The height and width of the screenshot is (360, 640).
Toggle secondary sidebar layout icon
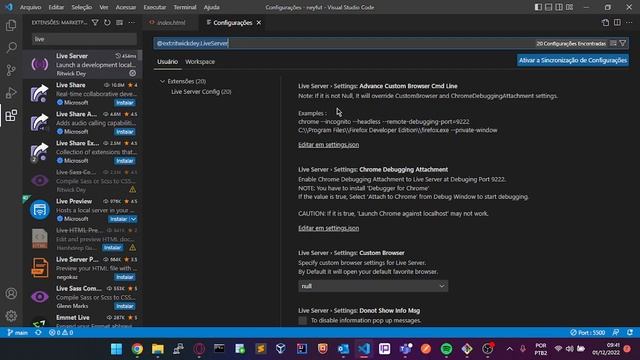point(559,7)
